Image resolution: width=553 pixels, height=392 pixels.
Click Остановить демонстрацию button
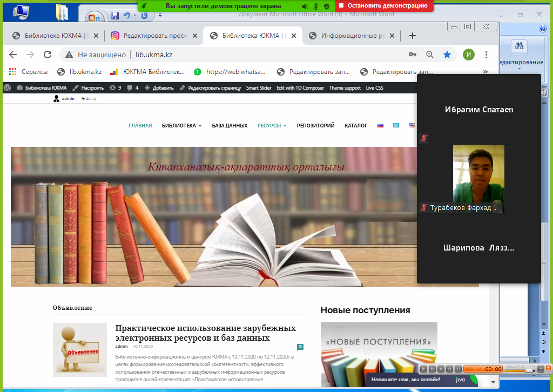385,5
